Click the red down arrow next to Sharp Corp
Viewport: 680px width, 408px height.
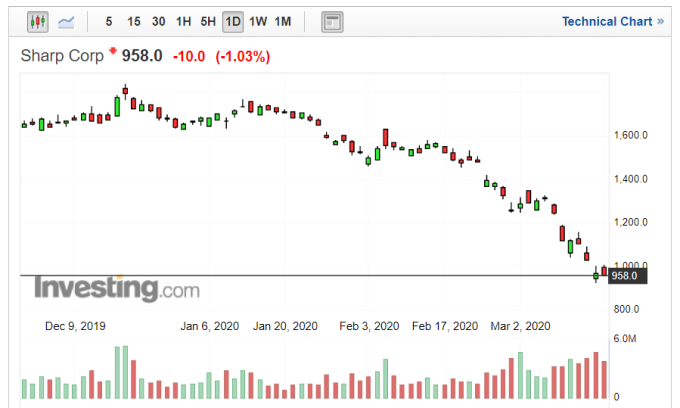tap(113, 51)
